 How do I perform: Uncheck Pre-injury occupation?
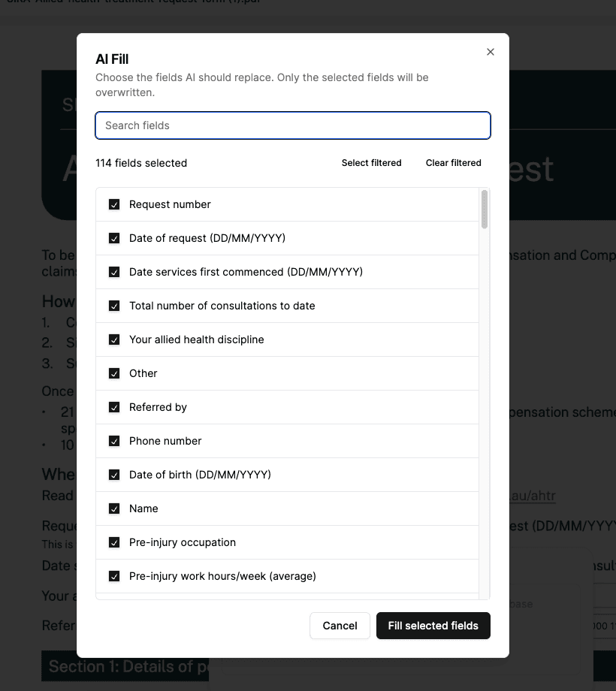pyautogui.click(x=114, y=542)
